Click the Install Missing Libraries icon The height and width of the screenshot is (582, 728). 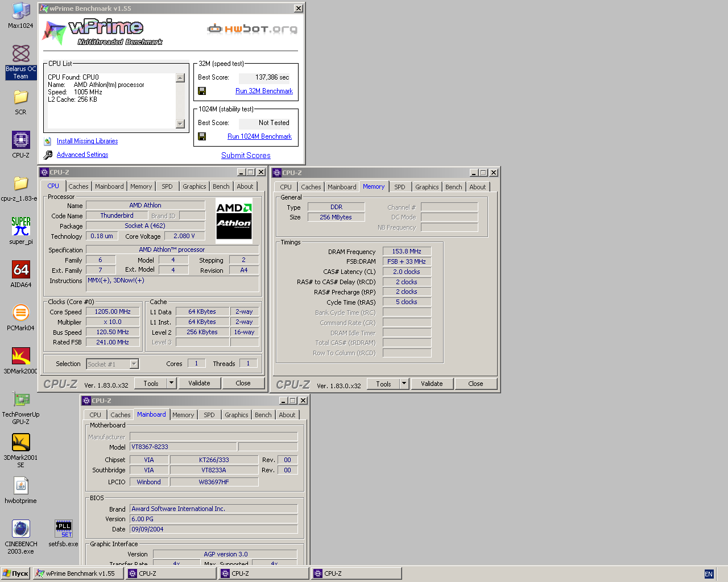pos(48,141)
